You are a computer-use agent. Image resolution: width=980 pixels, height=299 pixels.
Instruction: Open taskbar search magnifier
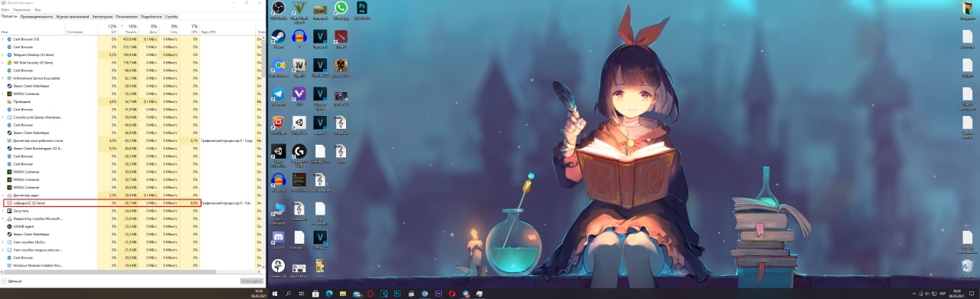click(x=289, y=294)
